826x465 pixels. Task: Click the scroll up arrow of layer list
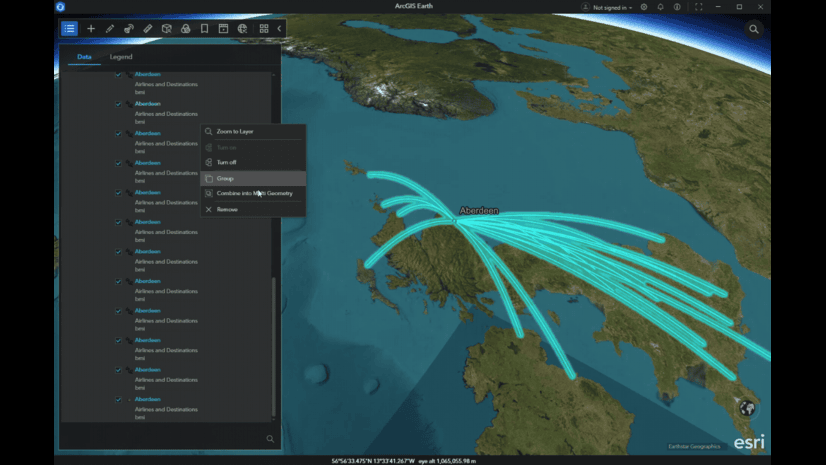click(x=273, y=75)
